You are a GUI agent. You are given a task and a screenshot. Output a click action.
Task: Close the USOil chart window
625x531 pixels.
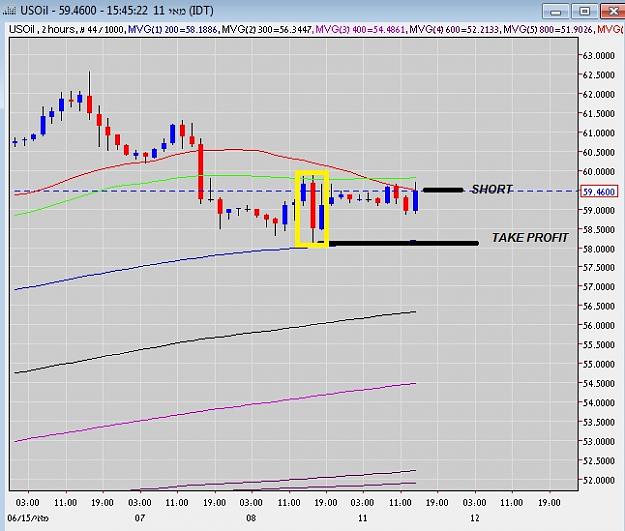(x=613, y=11)
